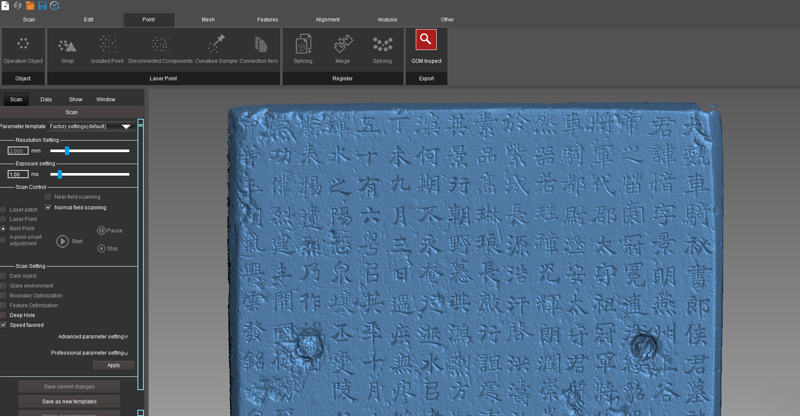Select the Mark Point radio option

coord(3,228)
